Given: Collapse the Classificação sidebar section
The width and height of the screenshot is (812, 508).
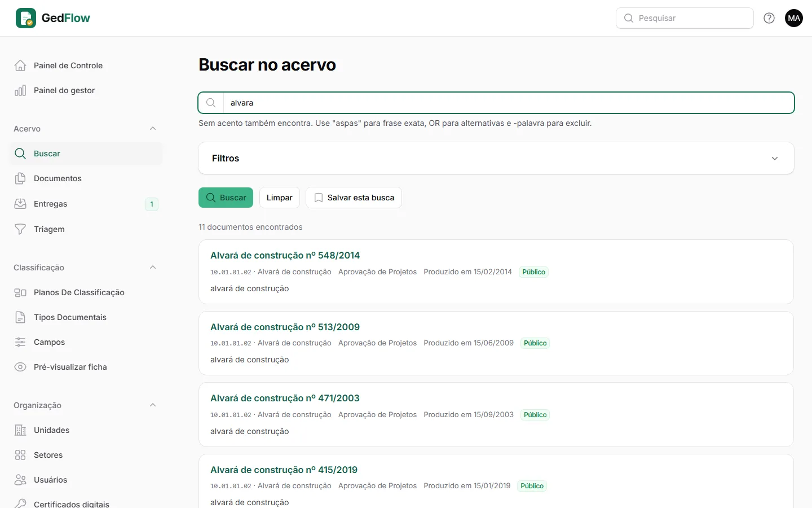Looking at the screenshot, I should [x=153, y=268].
